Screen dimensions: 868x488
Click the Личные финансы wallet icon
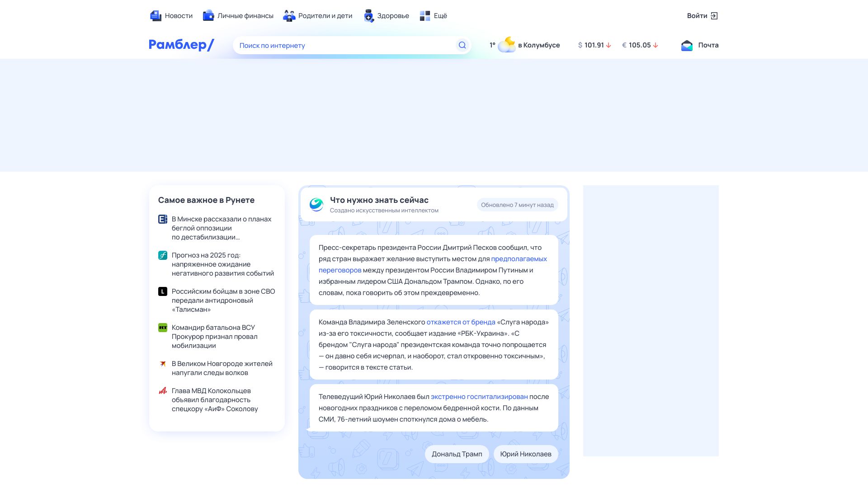coord(208,16)
